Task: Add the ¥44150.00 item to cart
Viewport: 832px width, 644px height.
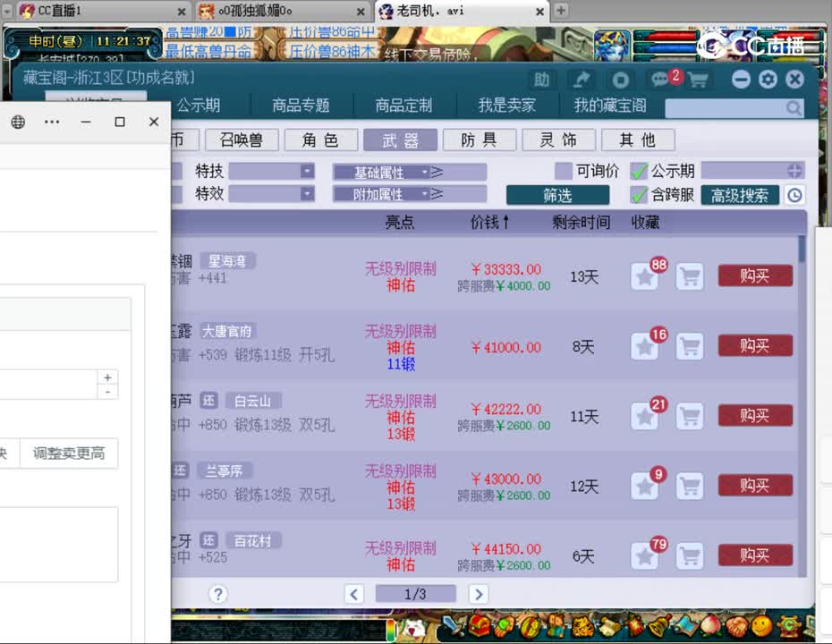Action: point(690,556)
